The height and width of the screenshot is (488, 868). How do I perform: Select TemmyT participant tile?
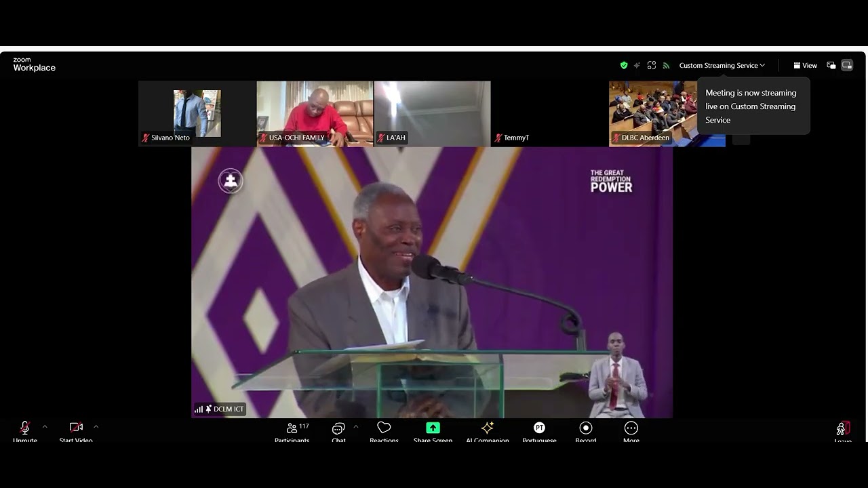(x=550, y=113)
